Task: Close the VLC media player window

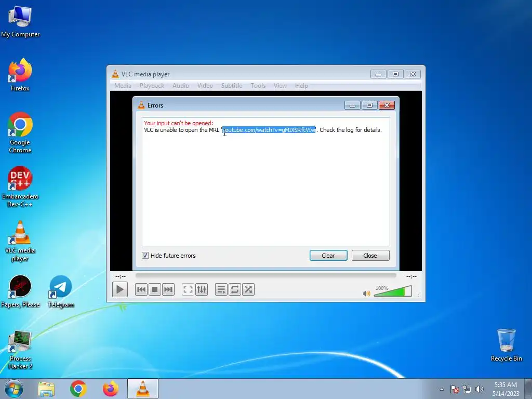Action: click(x=413, y=74)
